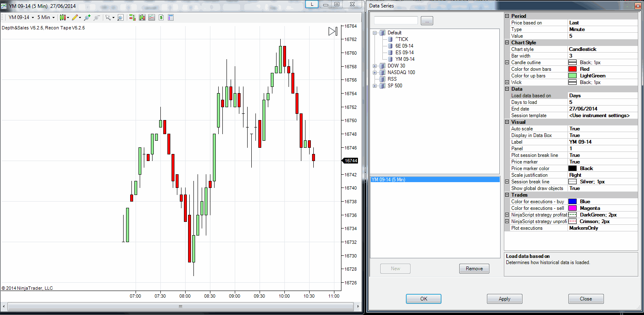Image resolution: width=644 pixels, height=315 pixels.
Task: Click the Remove button
Action: point(474,269)
